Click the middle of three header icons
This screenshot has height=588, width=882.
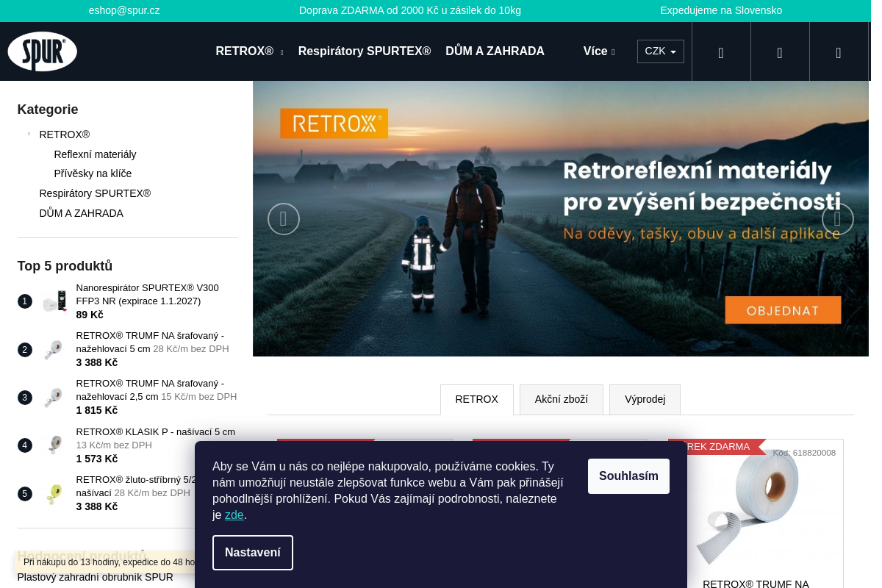780,52
